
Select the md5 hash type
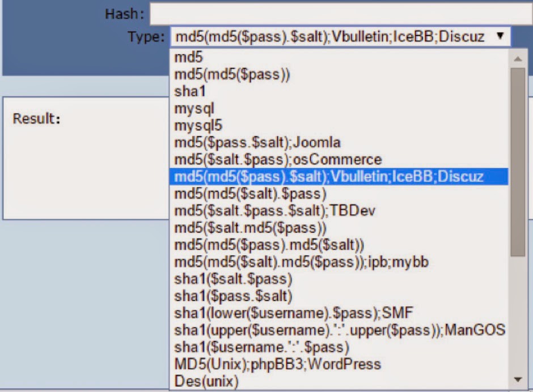(187, 57)
